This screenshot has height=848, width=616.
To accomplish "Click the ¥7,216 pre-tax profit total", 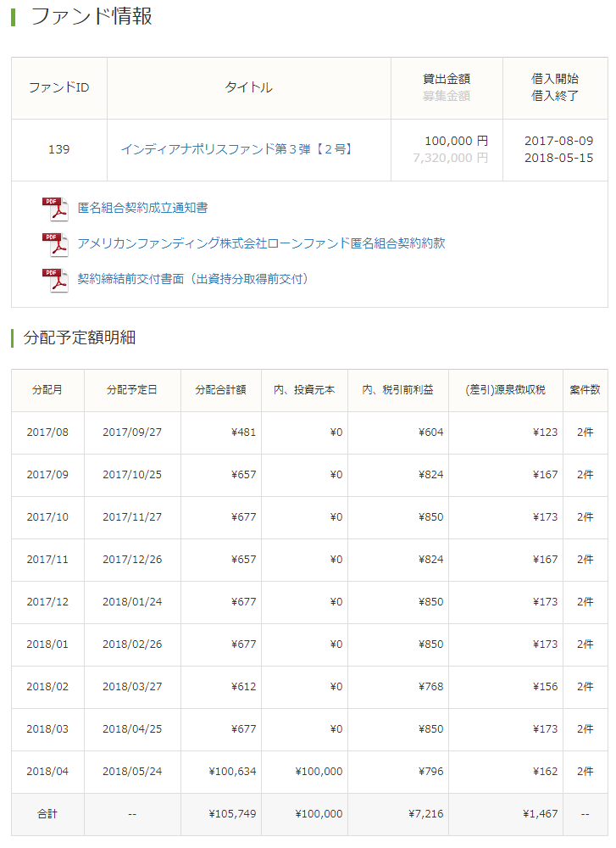I will [425, 814].
